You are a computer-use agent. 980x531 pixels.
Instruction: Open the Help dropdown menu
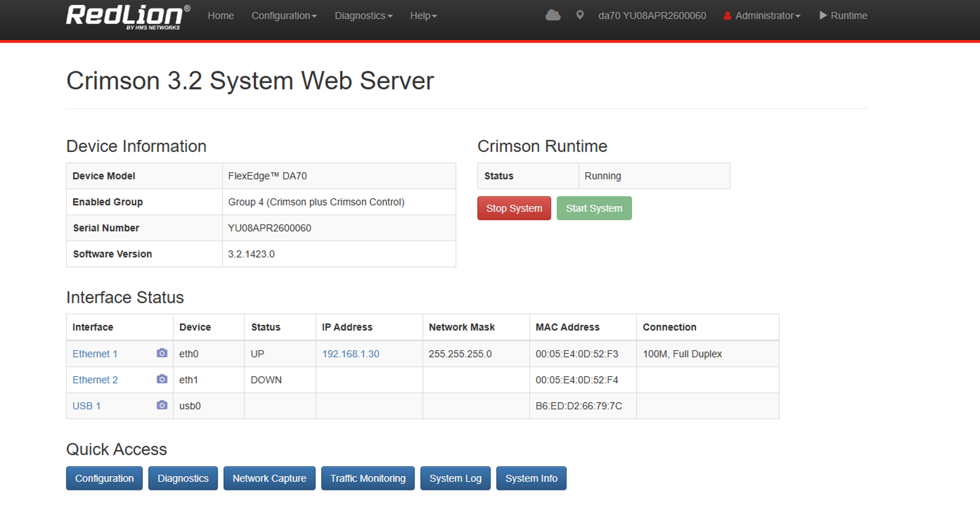(423, 16)
